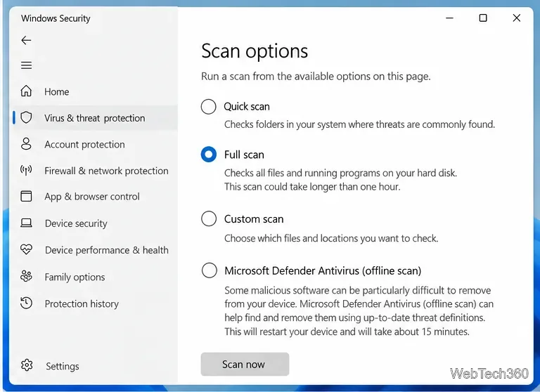
Task: Minimize the Windows Security window
Action: (x=449, y=18)
